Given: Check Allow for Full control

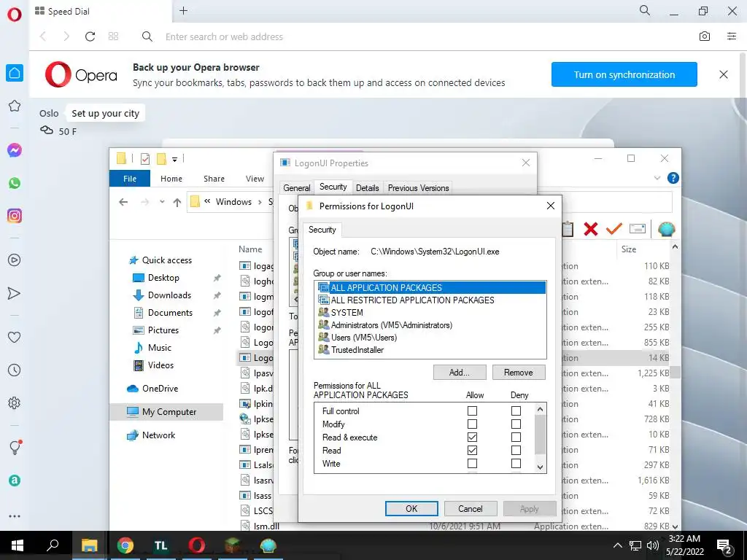Looking at the screenshot, I should 472,411.
